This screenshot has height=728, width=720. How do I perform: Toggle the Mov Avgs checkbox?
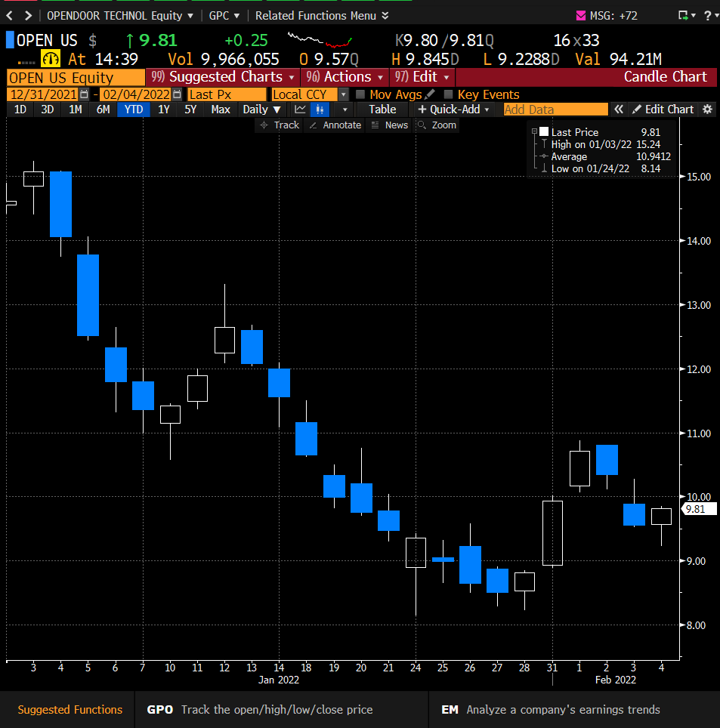coord(360,94)
